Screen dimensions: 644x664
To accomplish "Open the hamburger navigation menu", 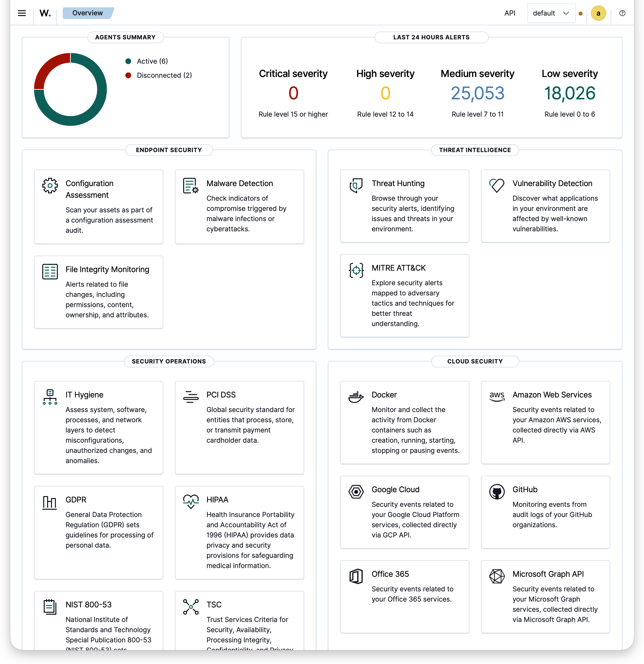I will point(22,13).
